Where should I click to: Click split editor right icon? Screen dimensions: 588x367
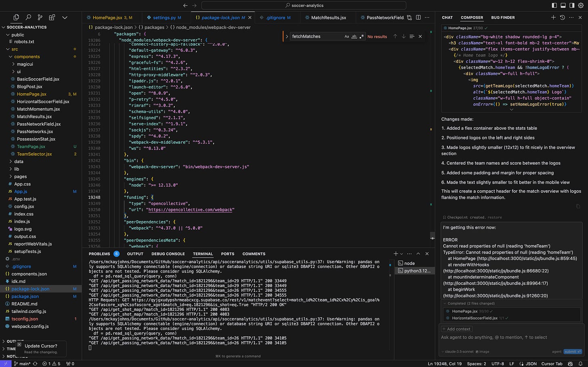(418, 17)
